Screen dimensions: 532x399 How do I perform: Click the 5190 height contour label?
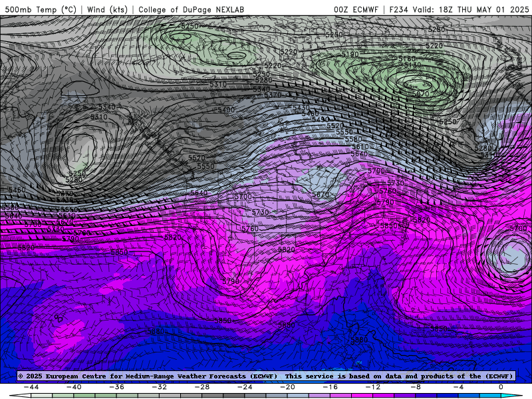point(350,55)
